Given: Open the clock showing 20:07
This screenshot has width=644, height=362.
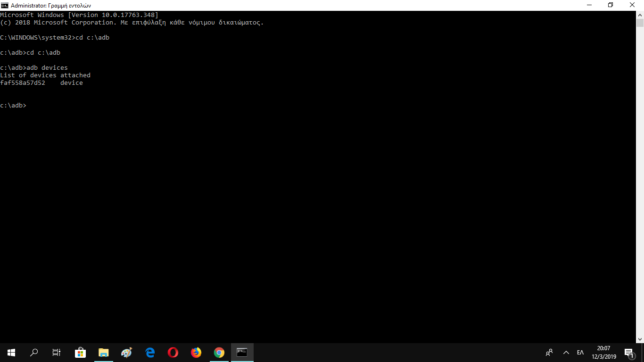Looking at the screenshot, I should pos(603,352).
